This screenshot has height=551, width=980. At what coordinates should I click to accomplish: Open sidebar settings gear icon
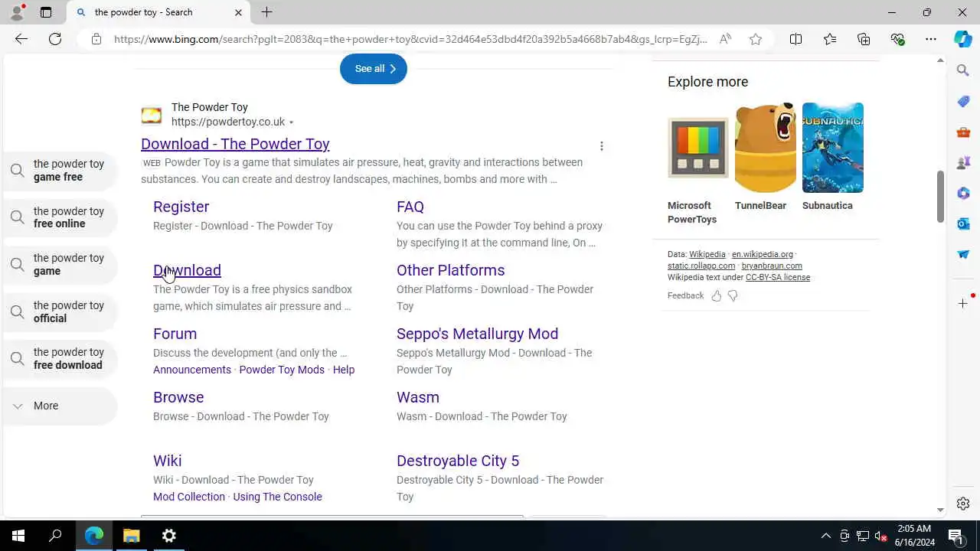coord(963,504)
